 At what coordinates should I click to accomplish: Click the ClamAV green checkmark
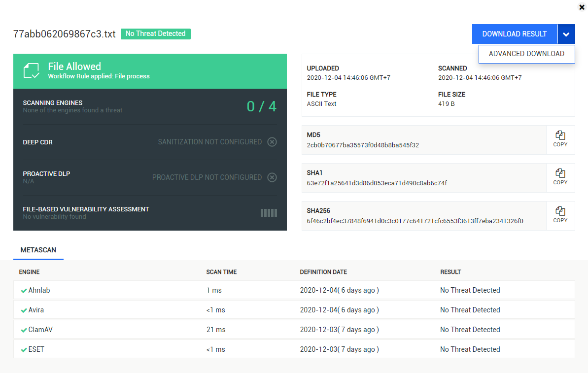point(24,330)
